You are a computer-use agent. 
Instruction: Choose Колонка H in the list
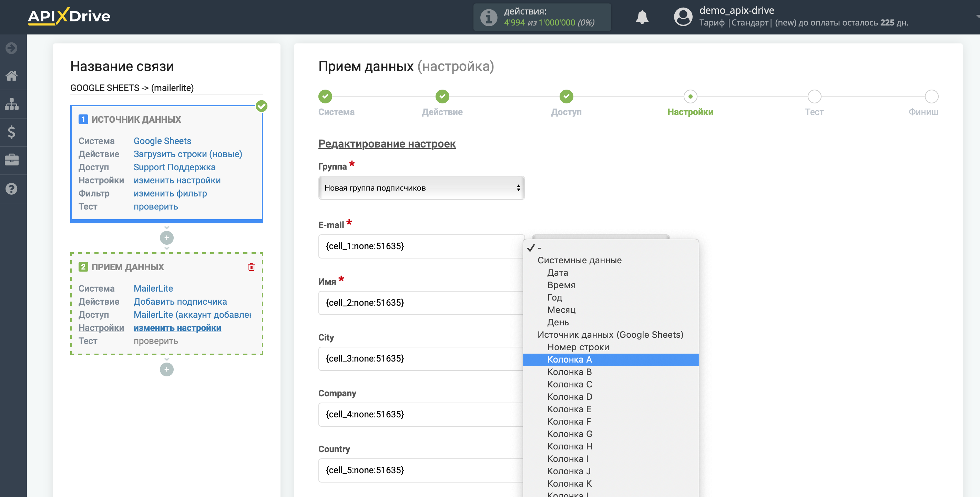(x=611, y=446)
